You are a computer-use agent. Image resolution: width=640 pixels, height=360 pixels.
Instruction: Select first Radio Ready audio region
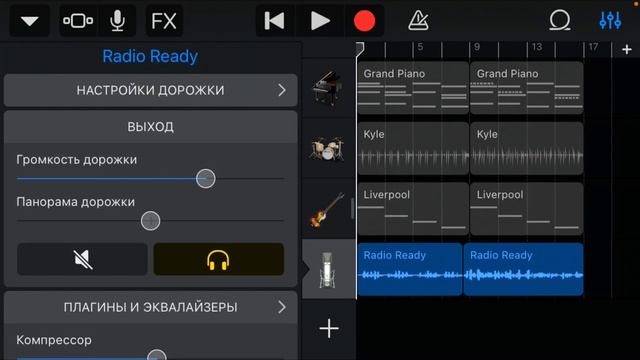tap(410, 269)
